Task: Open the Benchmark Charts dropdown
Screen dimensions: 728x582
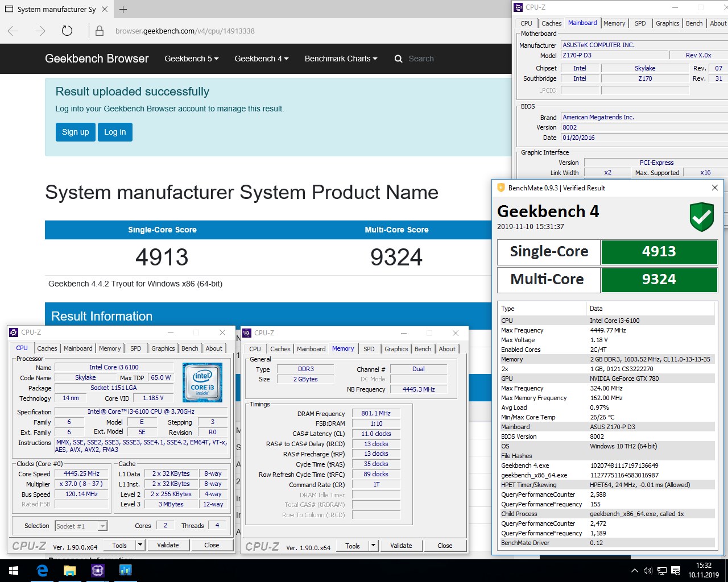Action: (x=341, y=59)
